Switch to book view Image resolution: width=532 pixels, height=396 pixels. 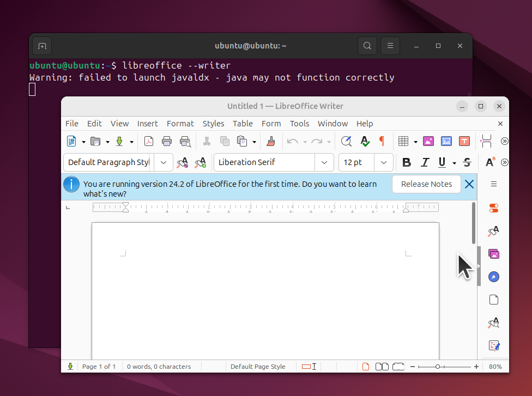[x=398, y=367]
